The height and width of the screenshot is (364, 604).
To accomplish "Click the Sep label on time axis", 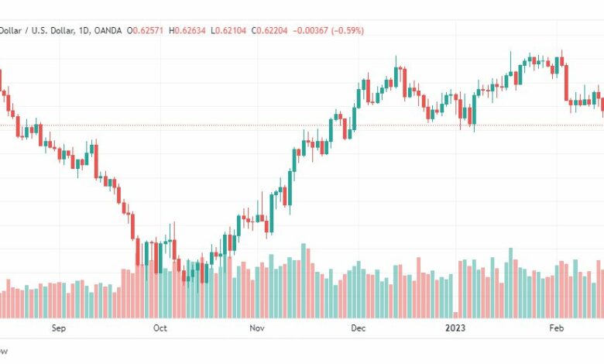I will [59, 328].
